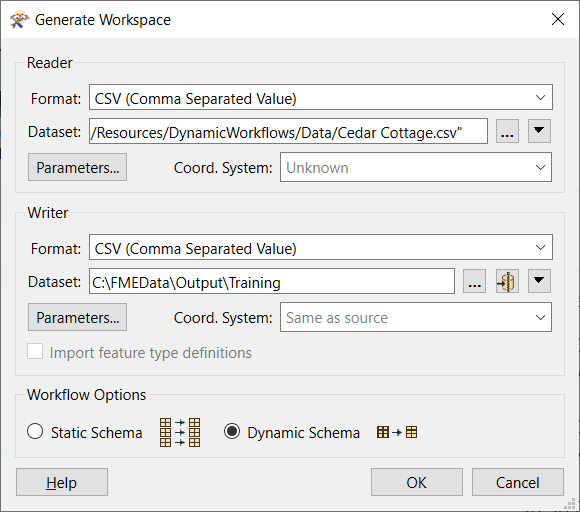Click into the Writer Dataset path field

click(x=272, y=281)
